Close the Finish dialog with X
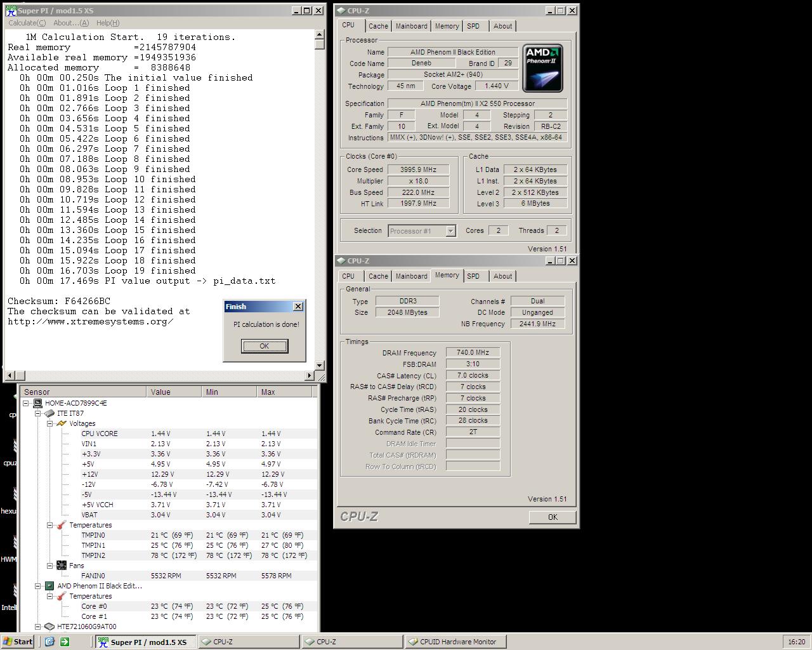The width and height of the screenshot is (812, 650). click(x=298, y=307)
